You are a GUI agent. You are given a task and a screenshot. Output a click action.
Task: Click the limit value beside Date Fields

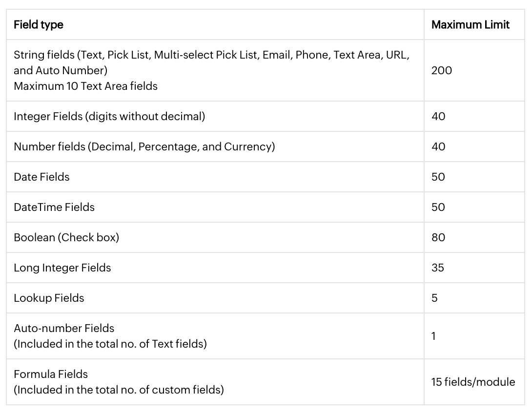click(438, 177)
